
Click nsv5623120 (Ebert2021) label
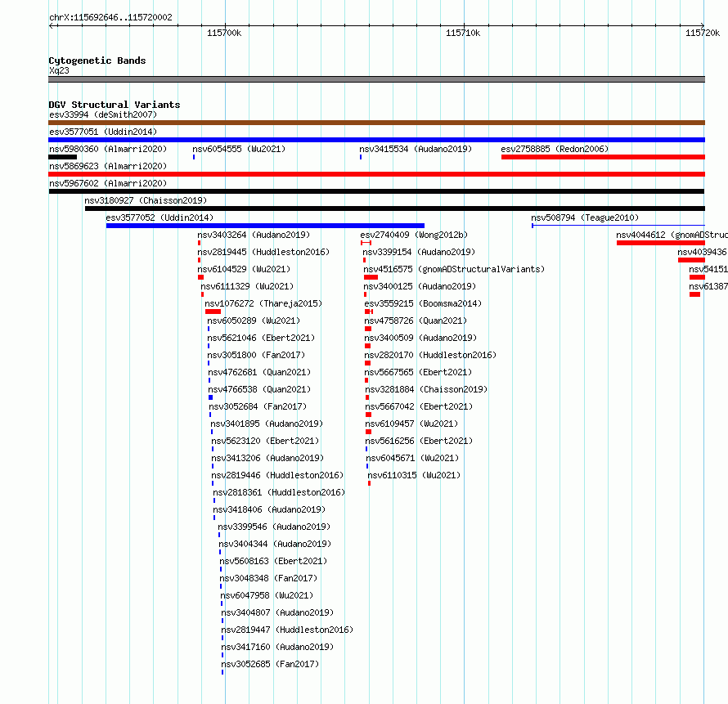pos(265,441)
